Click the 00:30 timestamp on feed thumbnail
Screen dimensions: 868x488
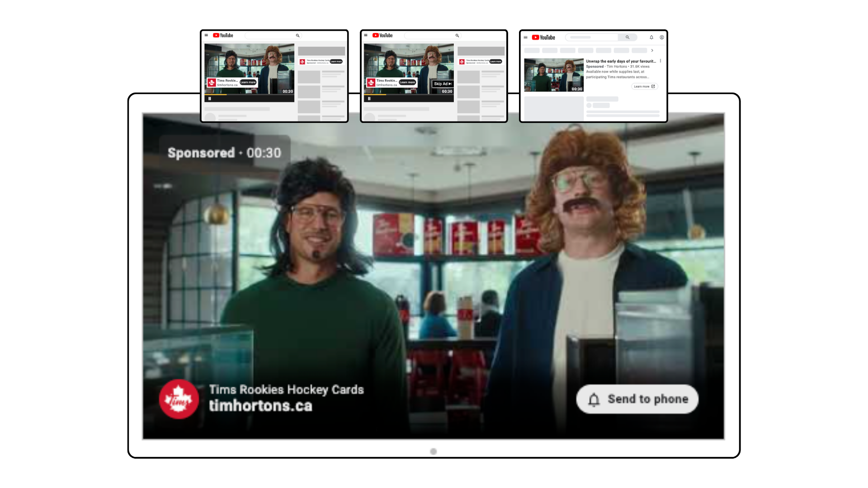pos(577,89)
